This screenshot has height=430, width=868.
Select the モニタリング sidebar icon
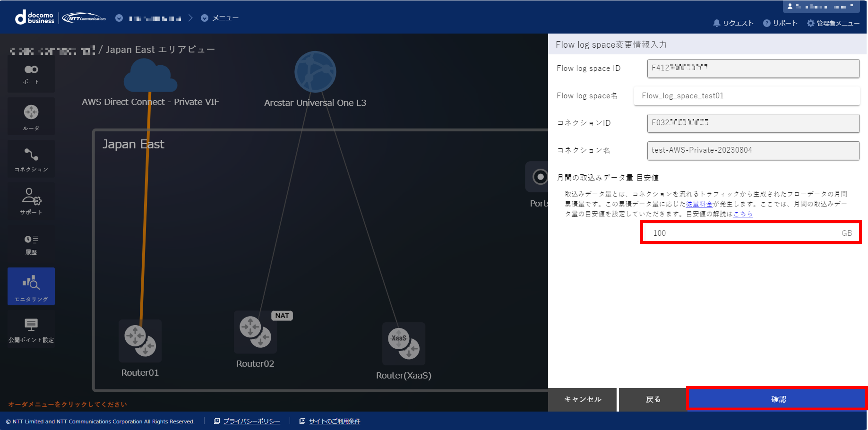[x=31, y=287]
